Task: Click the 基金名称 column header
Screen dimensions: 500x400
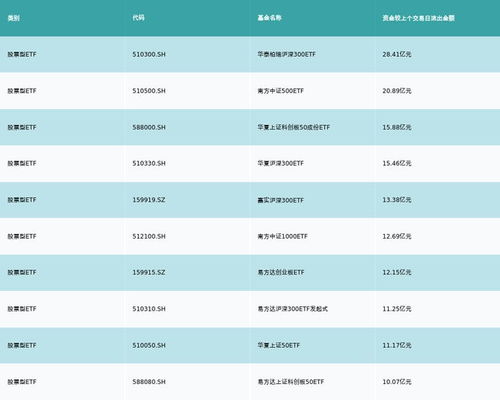Action: point(269,18)
